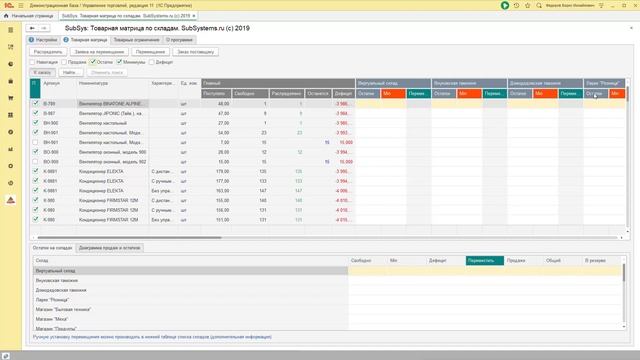This screenshot has width=640, height=360.
Task: Toggle the checkbox in the first K-9881 row
Action: click(x=35, y=171)
